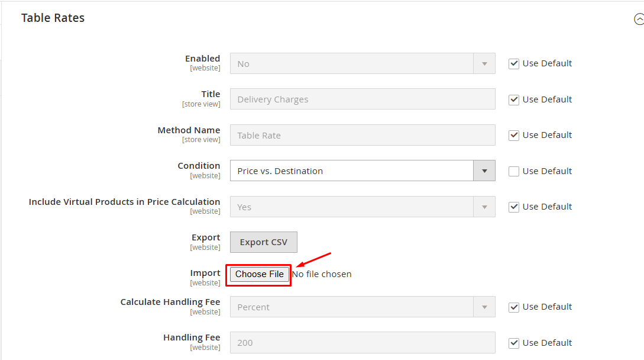Uncheck Use Default for Method Name

coord(513,135)
